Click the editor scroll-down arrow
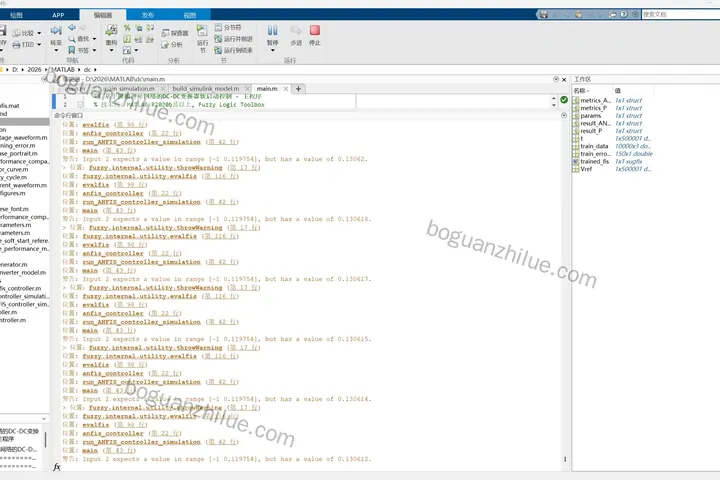 point(554,105)
